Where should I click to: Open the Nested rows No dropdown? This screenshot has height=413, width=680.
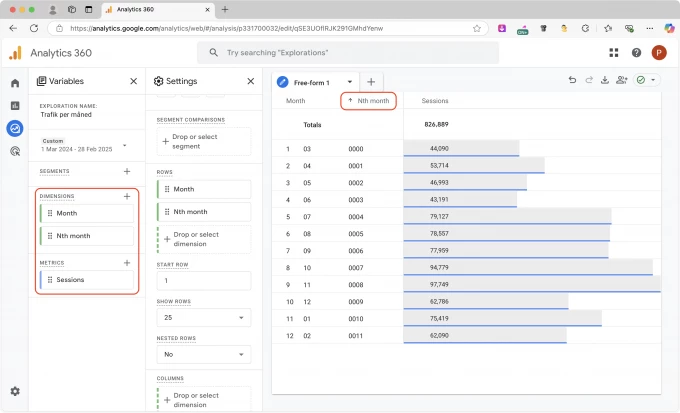pyautogui.click(x=204, y=354)
